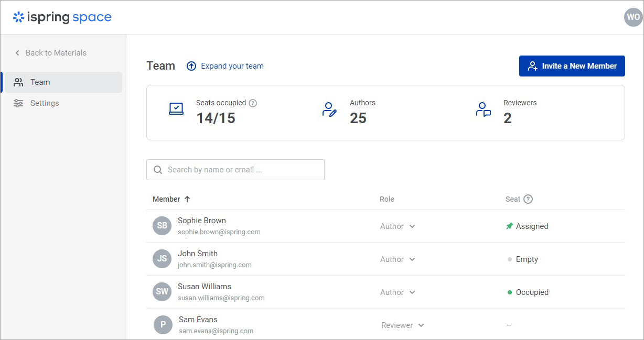Image resolution: width=644 pixels, height=340 pixels.
Task: Open John Smith's Author role dropdown
Action: point(398,259)
